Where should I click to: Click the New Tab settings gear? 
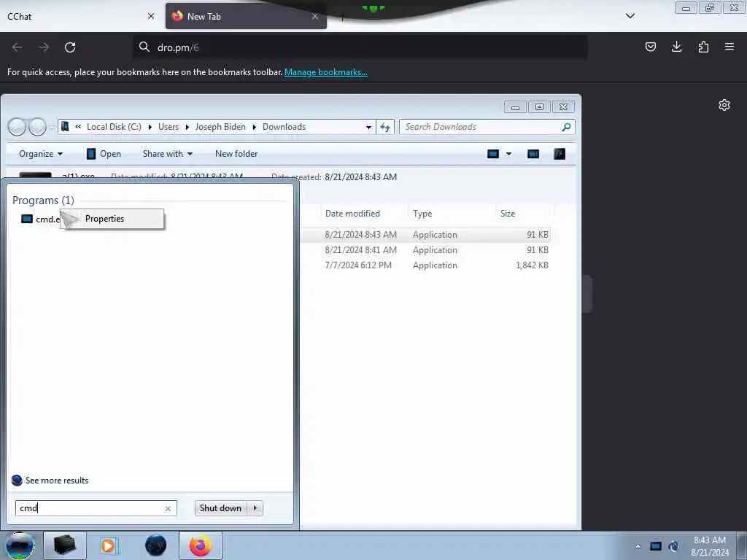coord(724,105)
